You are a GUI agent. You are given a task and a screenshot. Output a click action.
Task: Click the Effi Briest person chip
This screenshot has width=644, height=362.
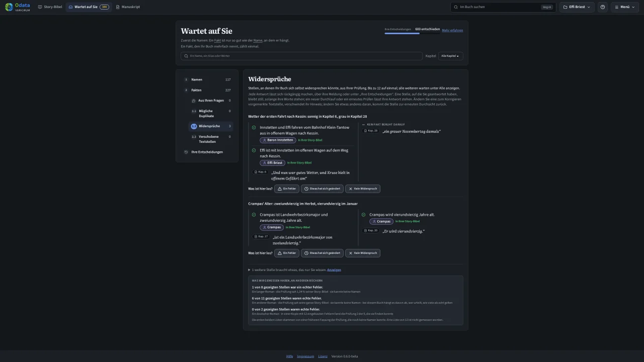click(x=272, y=163)
